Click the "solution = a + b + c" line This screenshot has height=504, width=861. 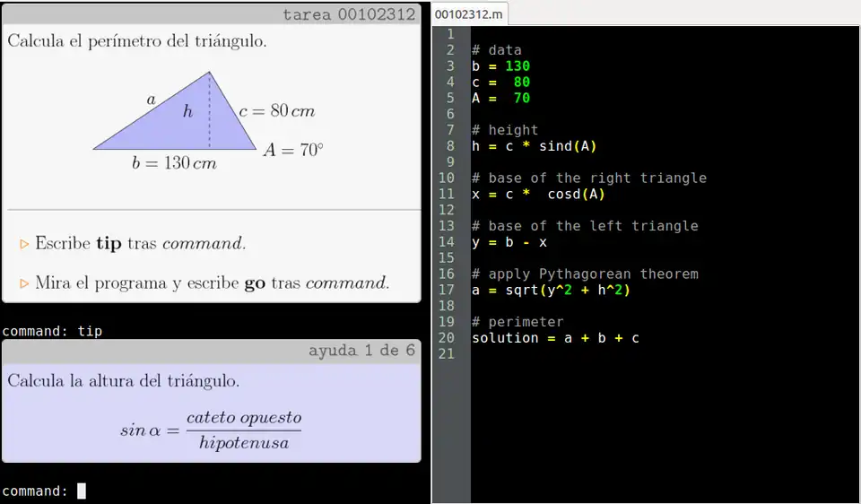(555, 338)
